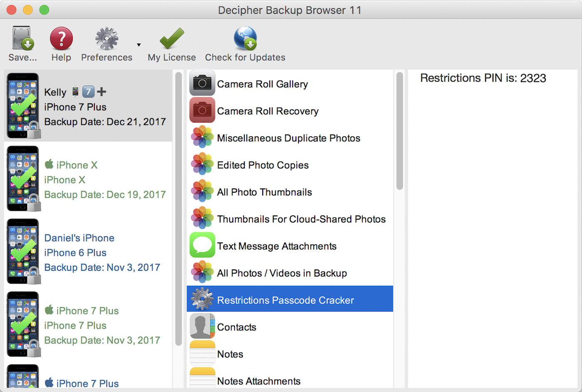Viewport: 582px width, 392px height.
Task: Select the iPhone X backup thumbnail
Action: (24, 179)
